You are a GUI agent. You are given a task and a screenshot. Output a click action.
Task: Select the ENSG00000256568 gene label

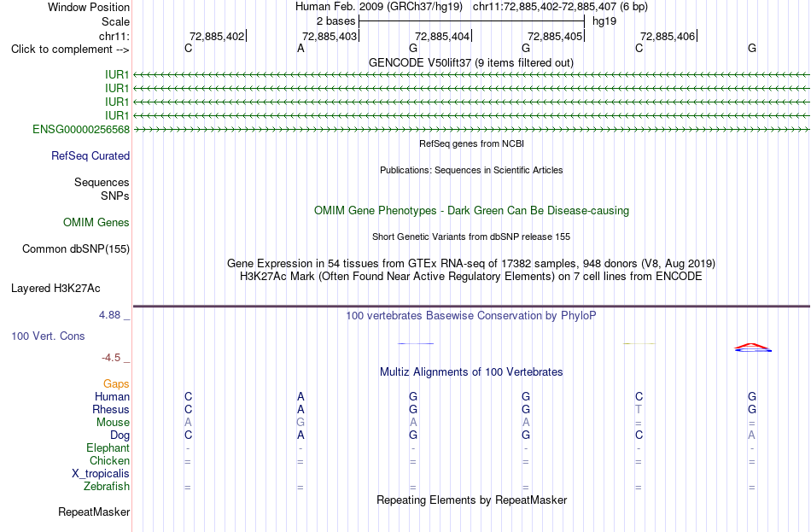click(81, 130)
